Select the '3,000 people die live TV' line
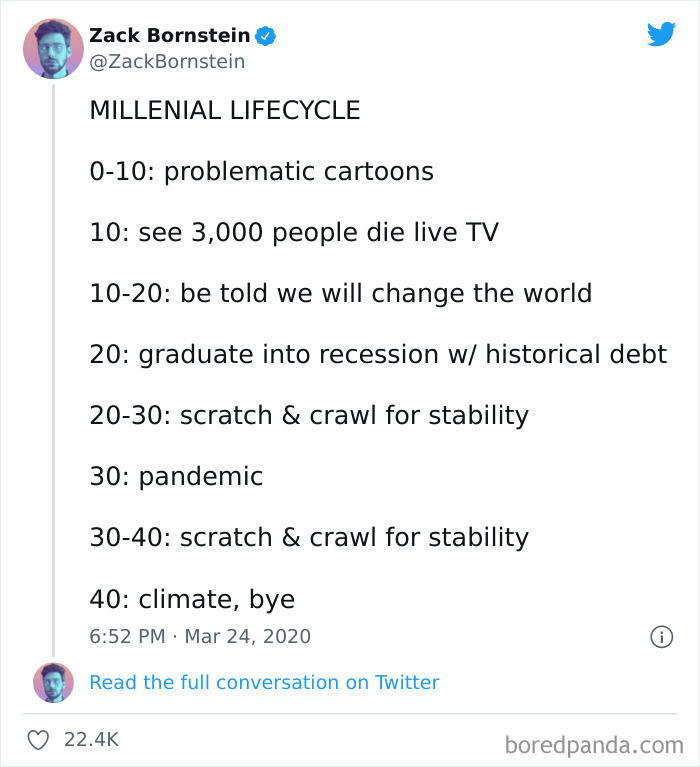This screenshot has width=700, height=767. (294, 232)
